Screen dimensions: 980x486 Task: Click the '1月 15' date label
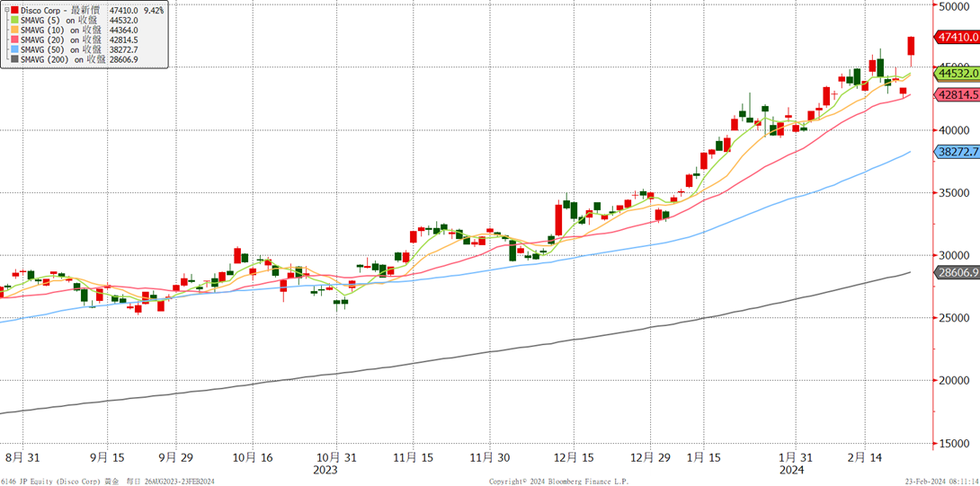click(702, 458)
